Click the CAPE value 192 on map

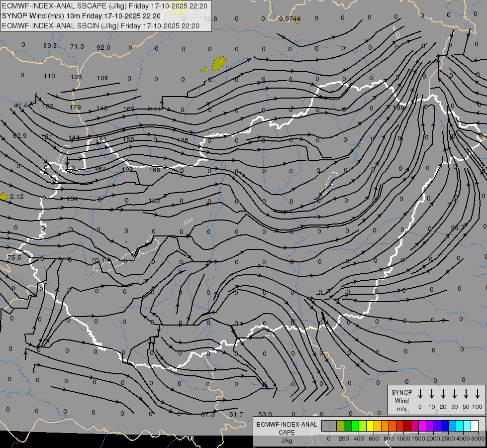point(127,169)
